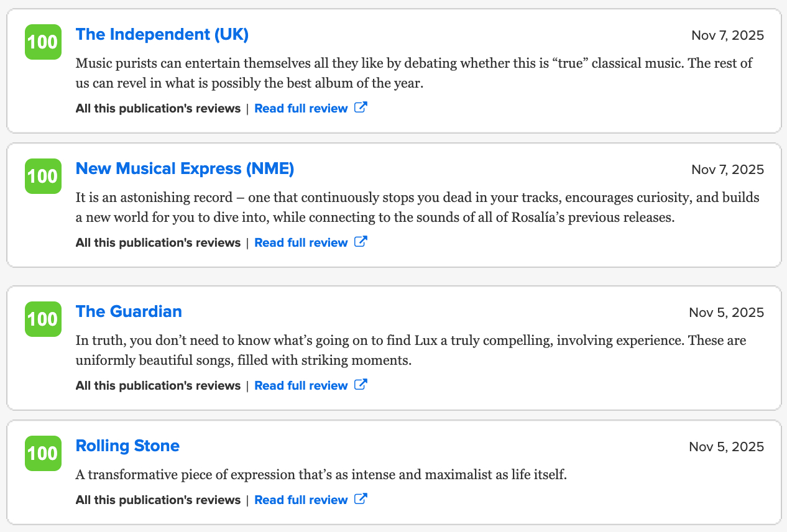
Task: Click the external link icon in the Rolling Stone review
Action: (x=361, y=499)
